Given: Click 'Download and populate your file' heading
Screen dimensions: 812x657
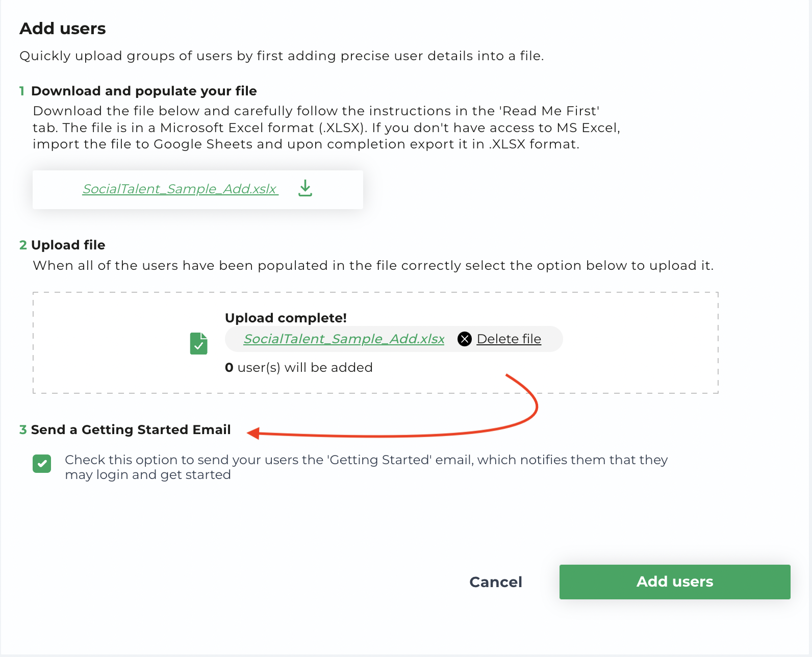Looking at the screenshot, I should click(144, 91).
